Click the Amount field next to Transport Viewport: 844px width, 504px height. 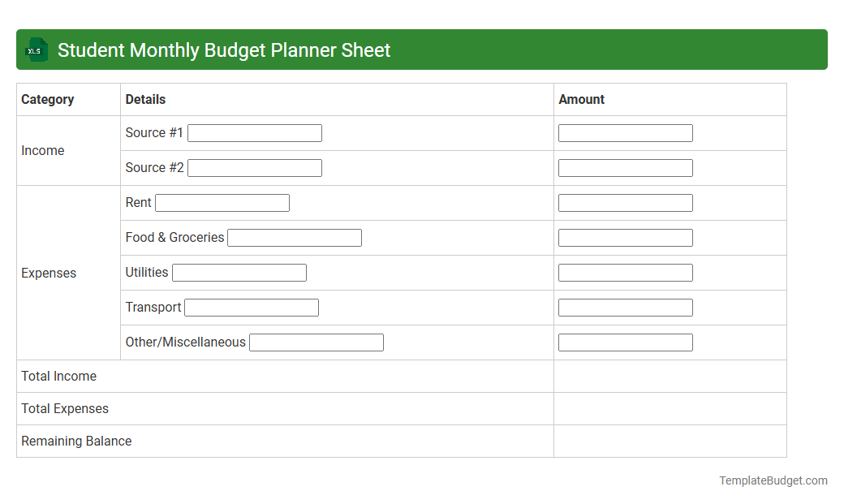click(625, 307)
